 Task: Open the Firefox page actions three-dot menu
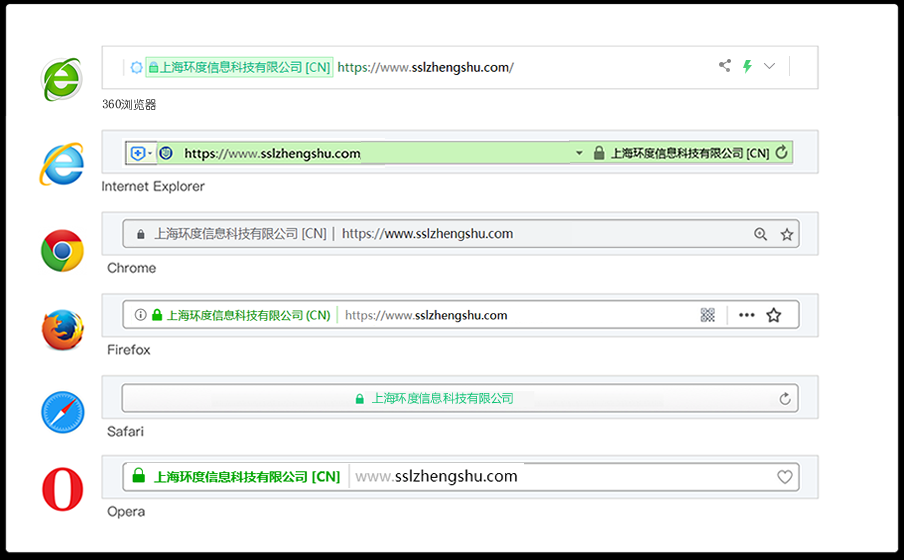pos(746,315)
